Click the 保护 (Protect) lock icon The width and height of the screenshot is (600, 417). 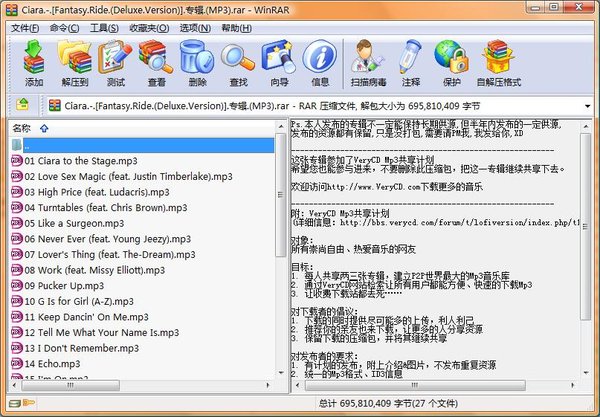click(x=451, y=57)
